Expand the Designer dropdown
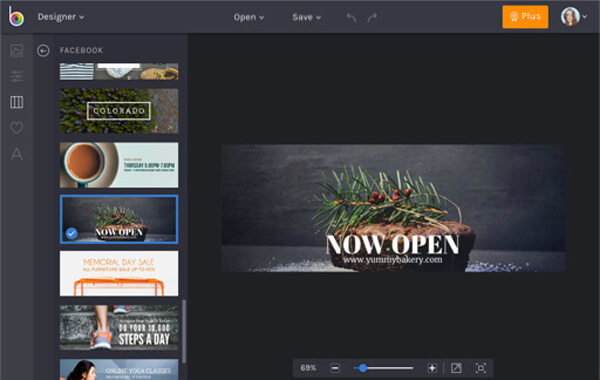The image size is (600, 380). 61,17
